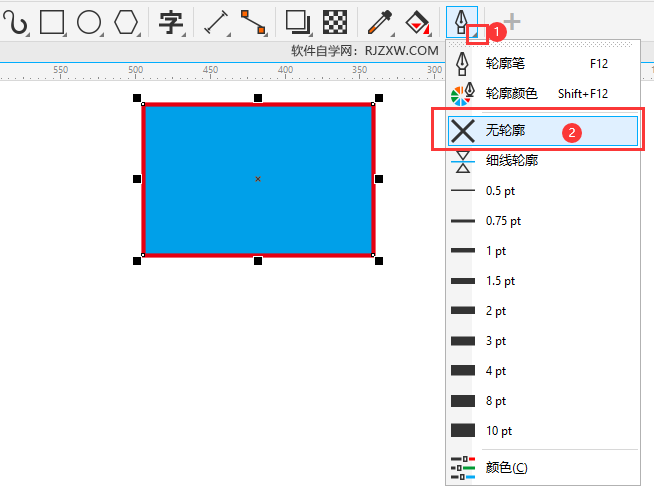Choose 轮廓笔 outline pen entry

[x=543, y=64]
